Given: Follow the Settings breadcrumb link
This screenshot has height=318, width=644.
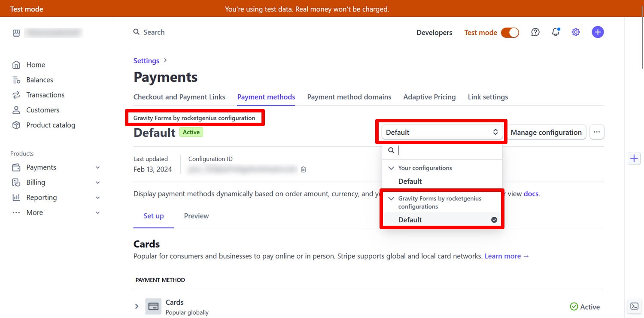Looking at the screenshot, I should tap(146, 61).
